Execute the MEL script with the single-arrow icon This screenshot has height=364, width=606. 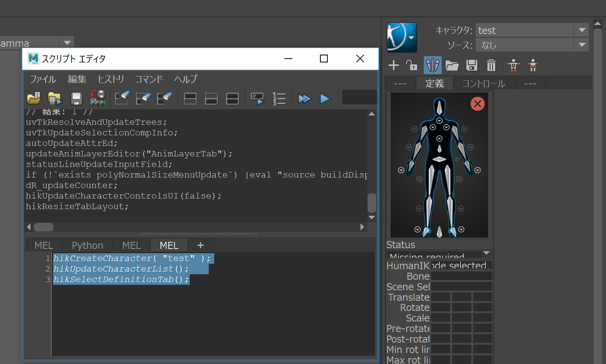(x=325, y=98)
